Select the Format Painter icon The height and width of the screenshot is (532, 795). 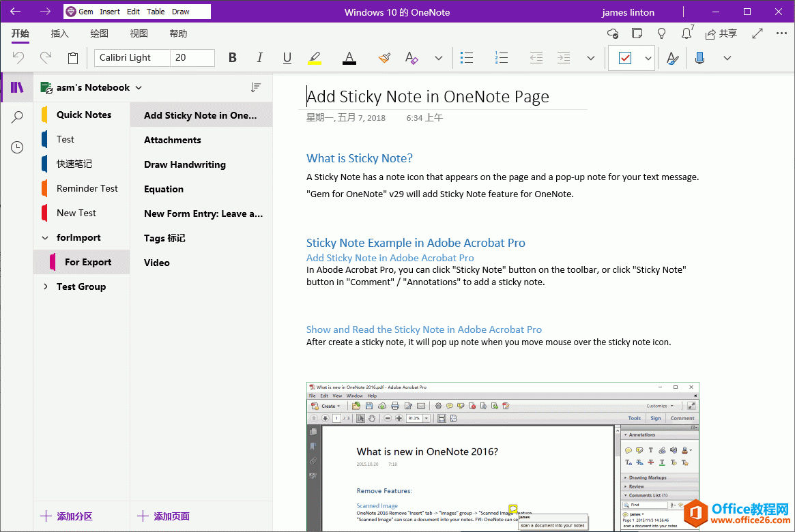384,58
